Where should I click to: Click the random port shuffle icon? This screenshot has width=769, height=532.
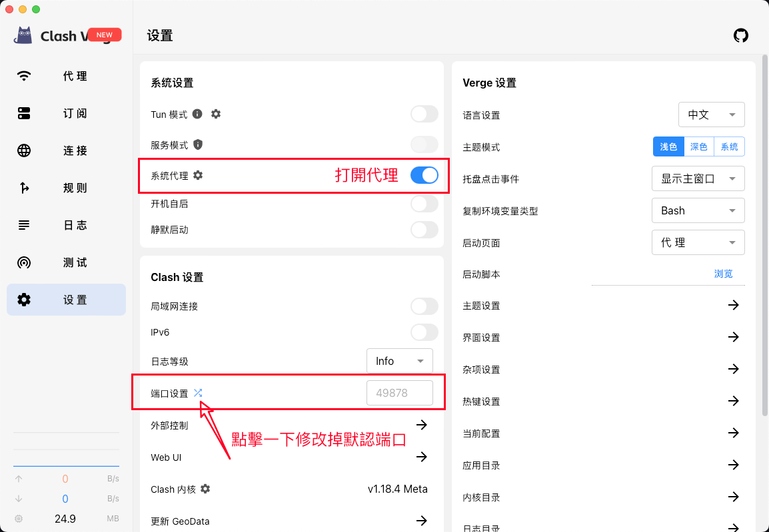[x=198, y=393]
